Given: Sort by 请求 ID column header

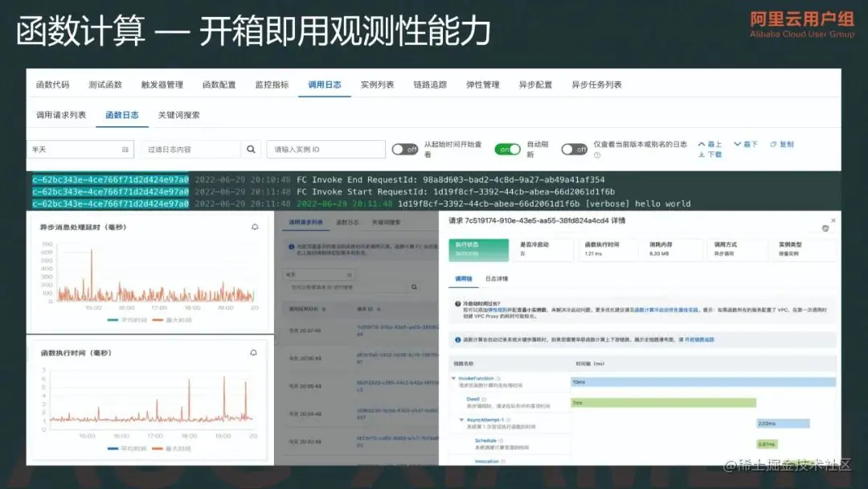Looking at the screenshot, I should coord(368,309).
